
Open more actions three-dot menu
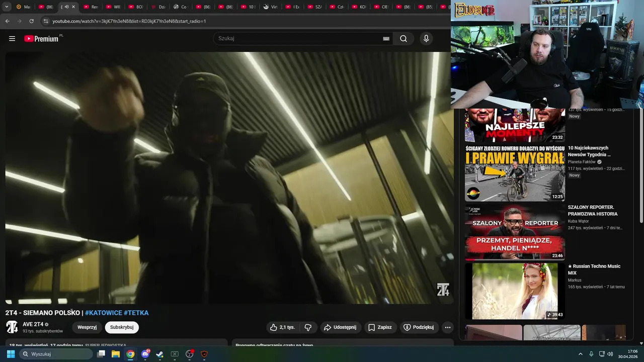click(447, 327)
